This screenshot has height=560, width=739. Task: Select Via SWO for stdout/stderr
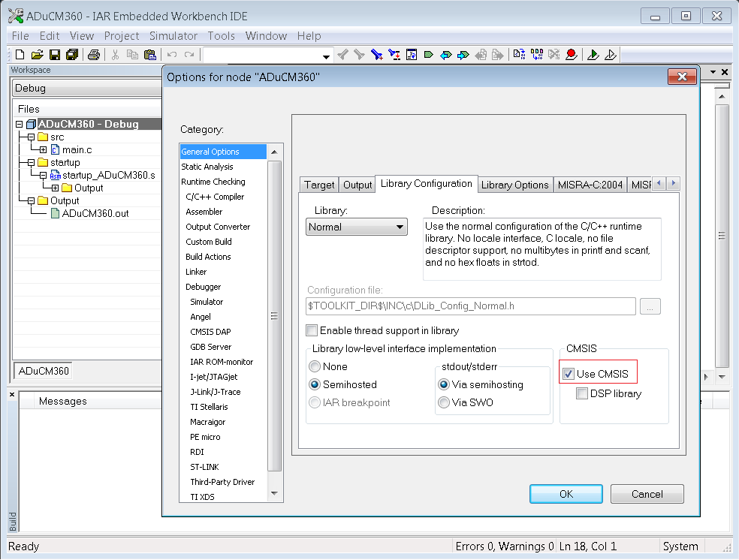[444, 402]
